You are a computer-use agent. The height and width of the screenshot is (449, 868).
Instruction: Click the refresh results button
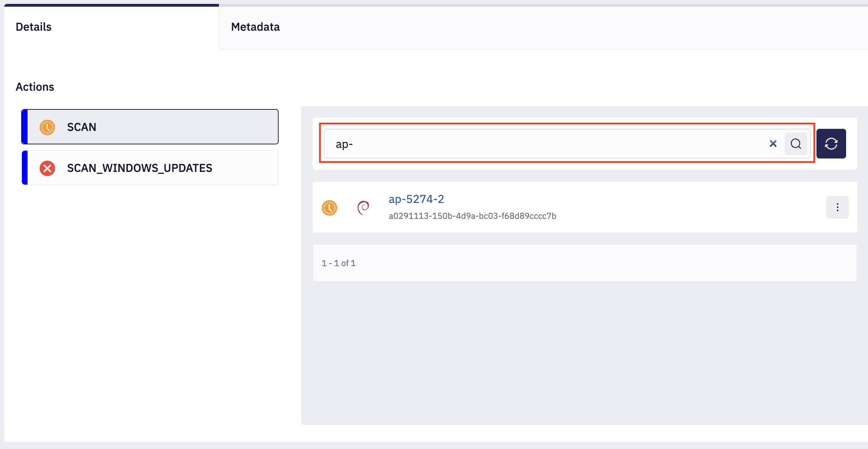pos(831,144)
